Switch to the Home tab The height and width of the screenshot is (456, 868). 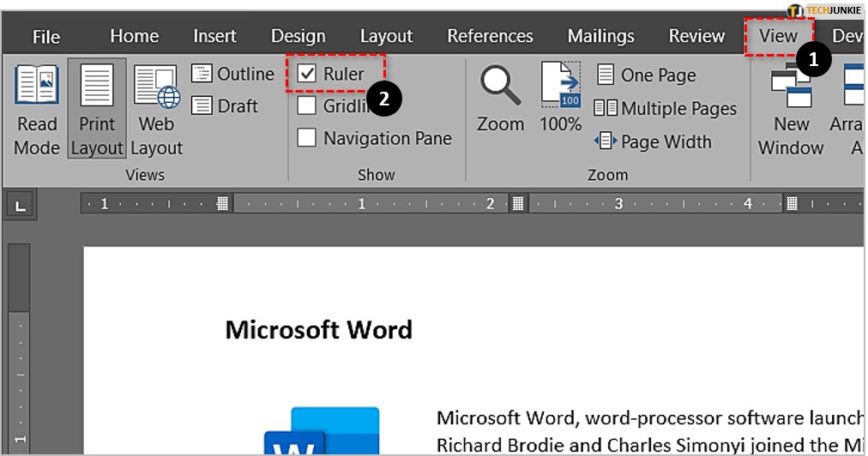(134, 36)
